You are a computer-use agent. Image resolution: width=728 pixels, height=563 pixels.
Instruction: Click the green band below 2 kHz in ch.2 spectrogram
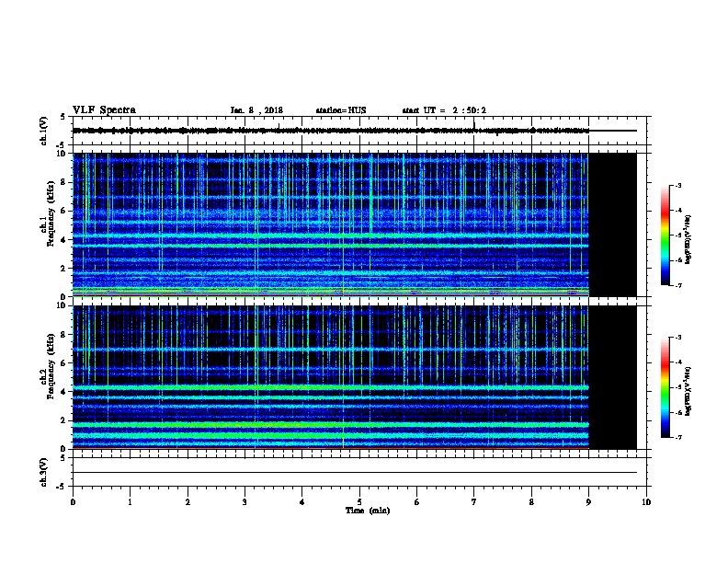pos(331,425)
